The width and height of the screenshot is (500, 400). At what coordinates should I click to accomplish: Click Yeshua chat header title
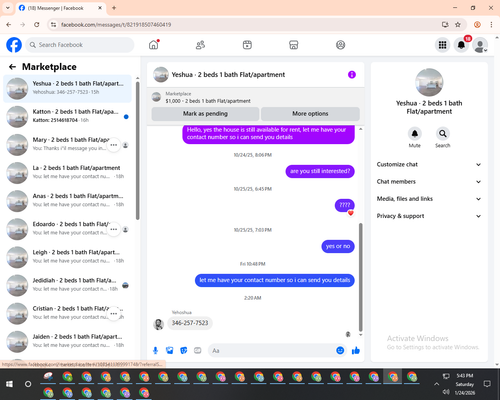[x=228, y=75]
